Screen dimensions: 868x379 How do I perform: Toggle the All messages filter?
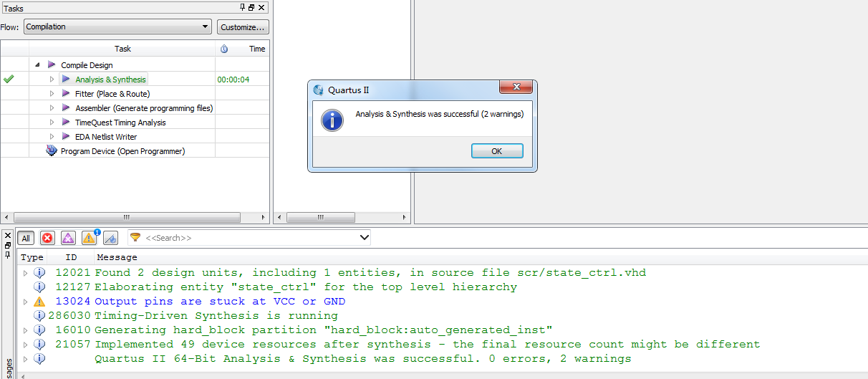click(26, 238)
